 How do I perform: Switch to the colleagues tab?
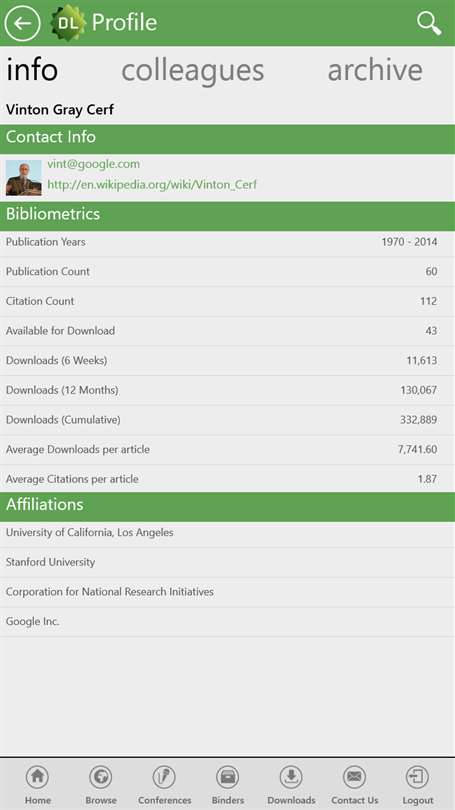(193, 71)
